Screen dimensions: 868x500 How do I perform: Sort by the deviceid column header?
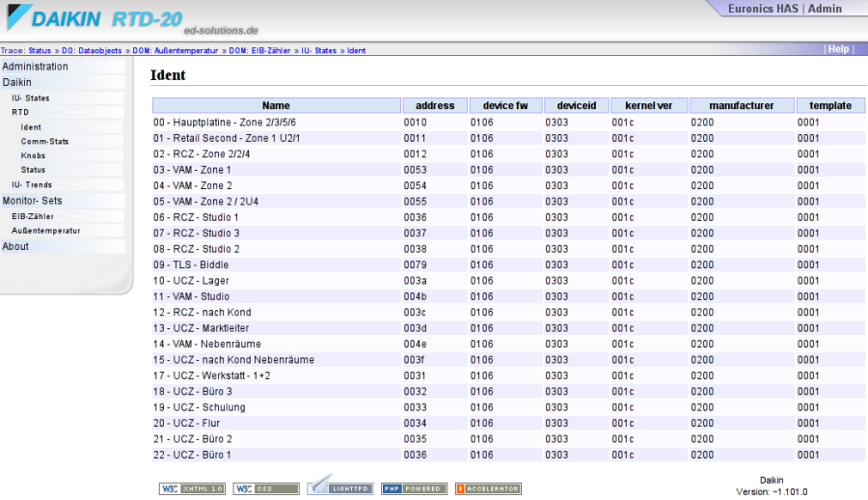[x=577, y=105]
